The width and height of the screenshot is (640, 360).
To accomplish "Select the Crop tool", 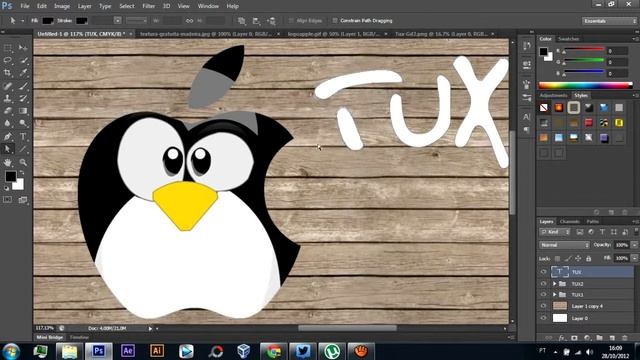I will click(x=8, y=73).
